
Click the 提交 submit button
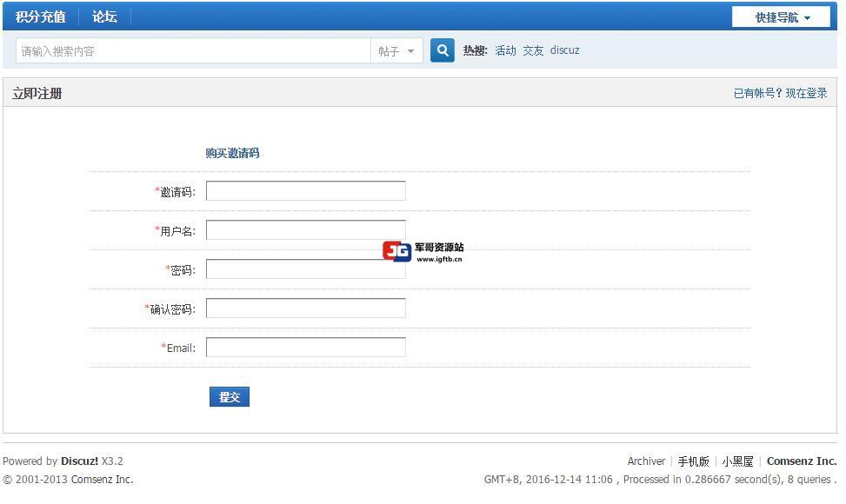229,397
